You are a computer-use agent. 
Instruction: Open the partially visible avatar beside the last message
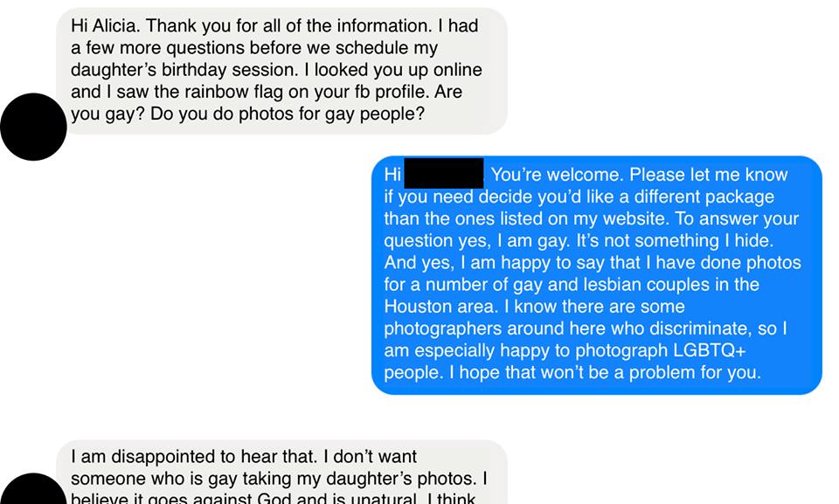point(33,488)
